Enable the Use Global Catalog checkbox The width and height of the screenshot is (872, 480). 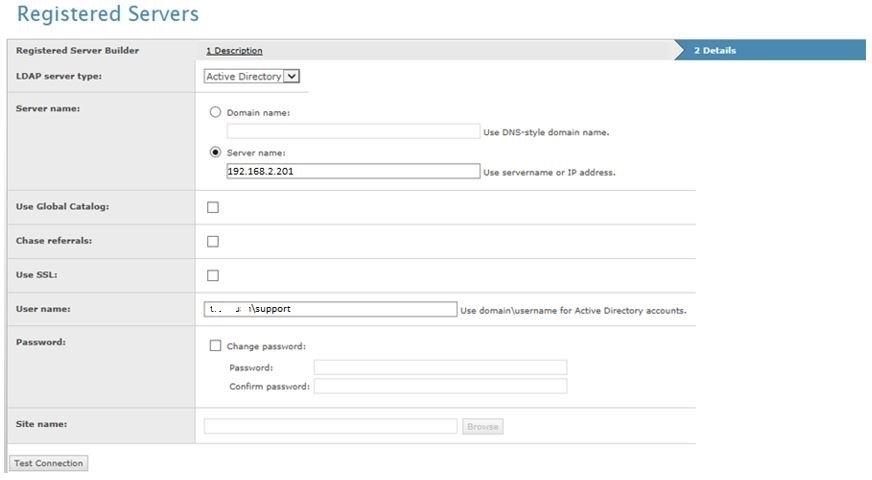point(212,207)
